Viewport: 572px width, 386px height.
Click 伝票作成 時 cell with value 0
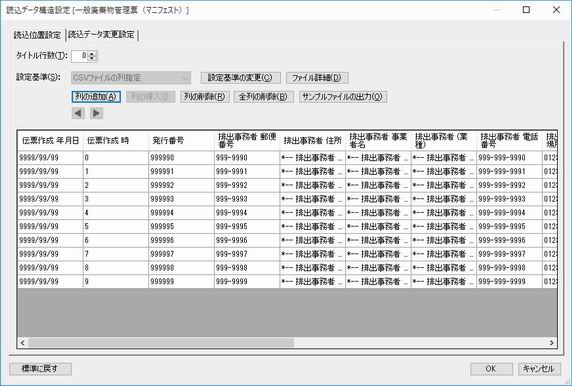coord(116,158)
